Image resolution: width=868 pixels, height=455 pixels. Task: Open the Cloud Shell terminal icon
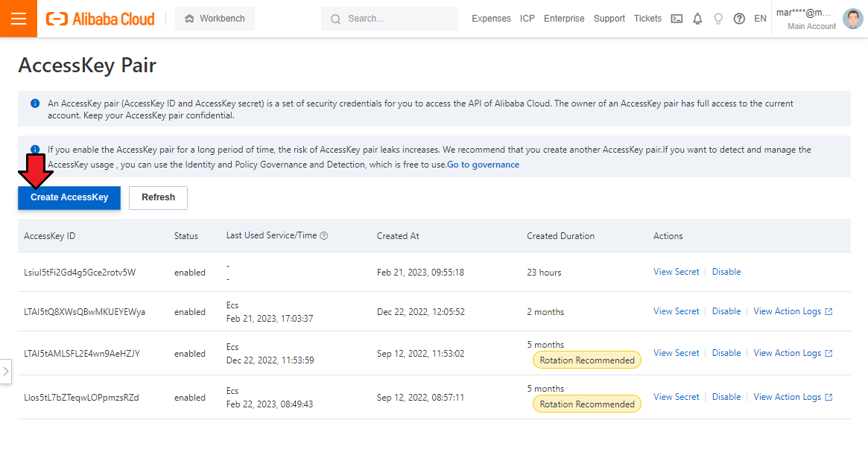point(677,19)
